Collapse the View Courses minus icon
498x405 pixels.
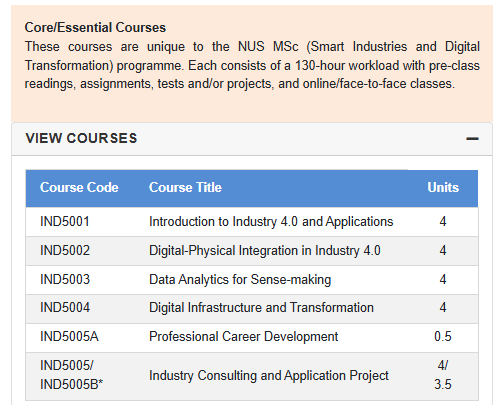472,139
